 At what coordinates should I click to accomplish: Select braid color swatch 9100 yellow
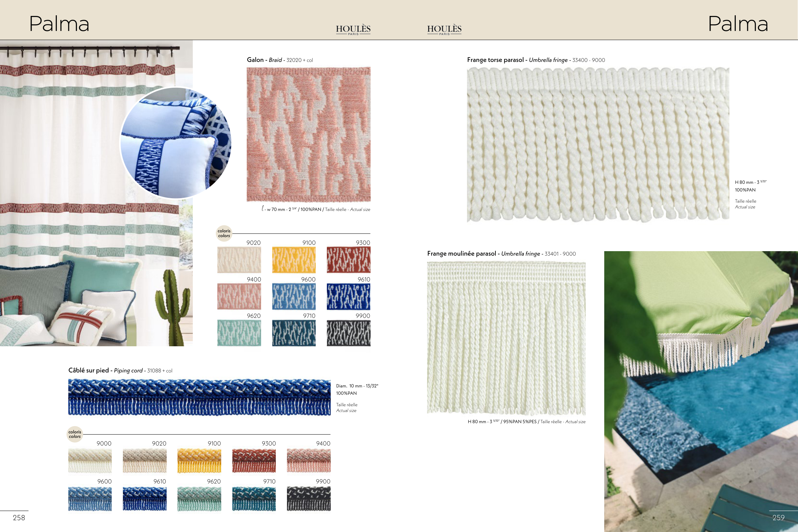[294, 260]
